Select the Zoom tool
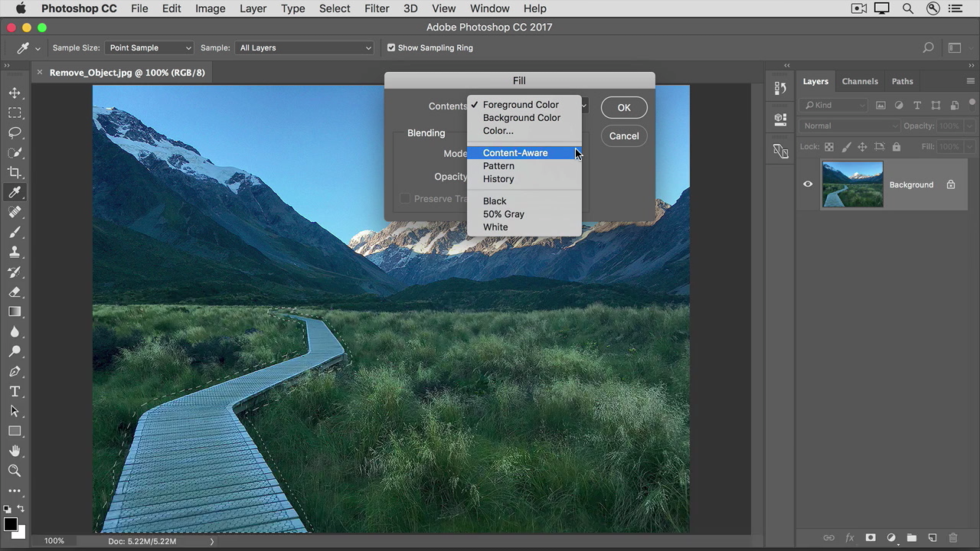This screenshot has height=551, width=980. [15, 471]
